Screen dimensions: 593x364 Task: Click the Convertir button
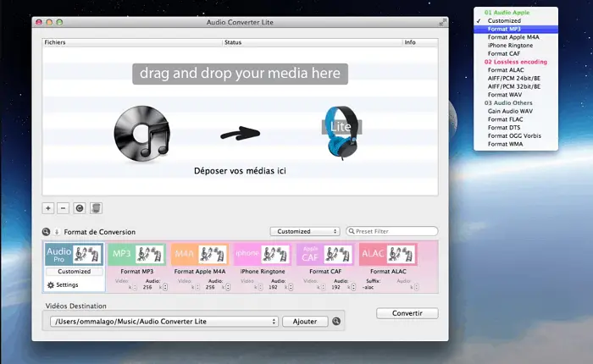coord(407,313)
